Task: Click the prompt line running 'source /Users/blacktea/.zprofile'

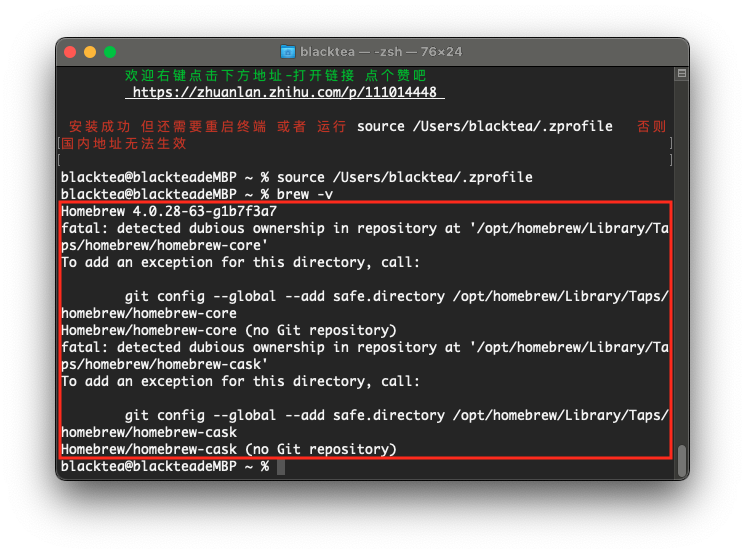Action: click(x=297, y=177)
